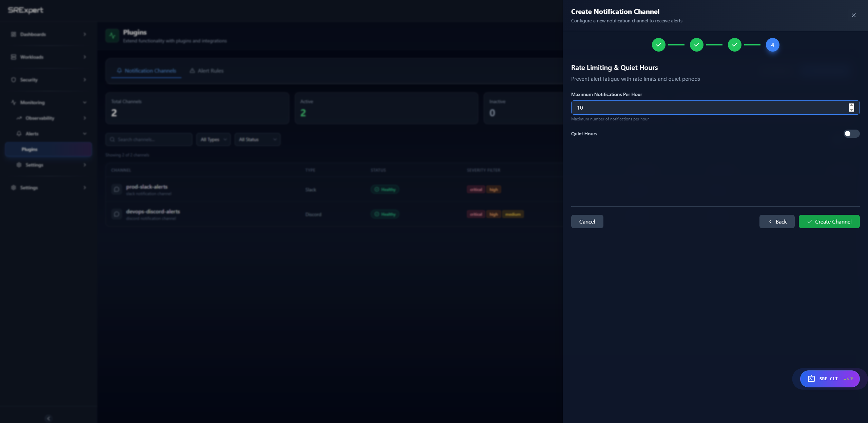Increment the notifications value with the stepper arrow
Image resolution: width=868 pixels, height=423 pixels.
(851, 105)
